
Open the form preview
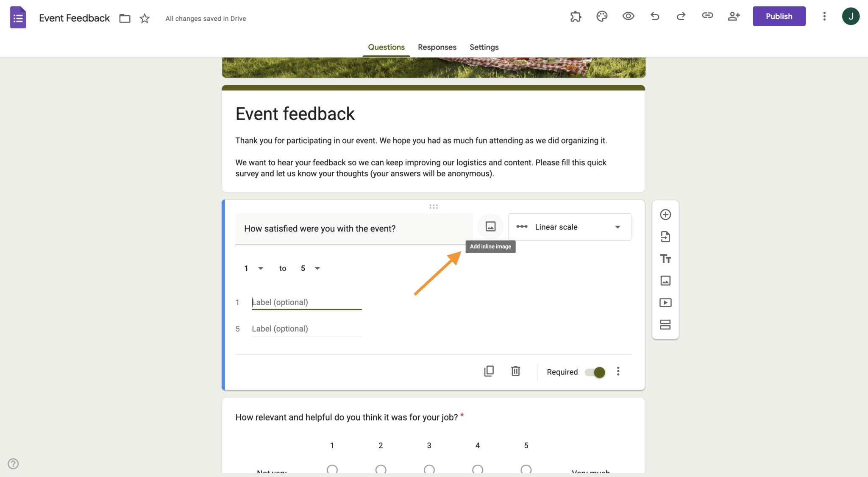point(628,16)
